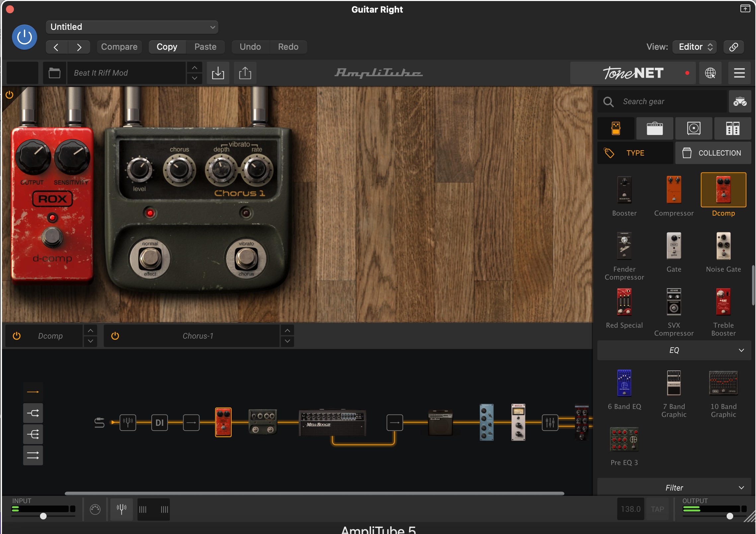The width and height of the screenshot is (756, 534).
Task: Step to previous preset with up arrow
Action: pos(194,68)
